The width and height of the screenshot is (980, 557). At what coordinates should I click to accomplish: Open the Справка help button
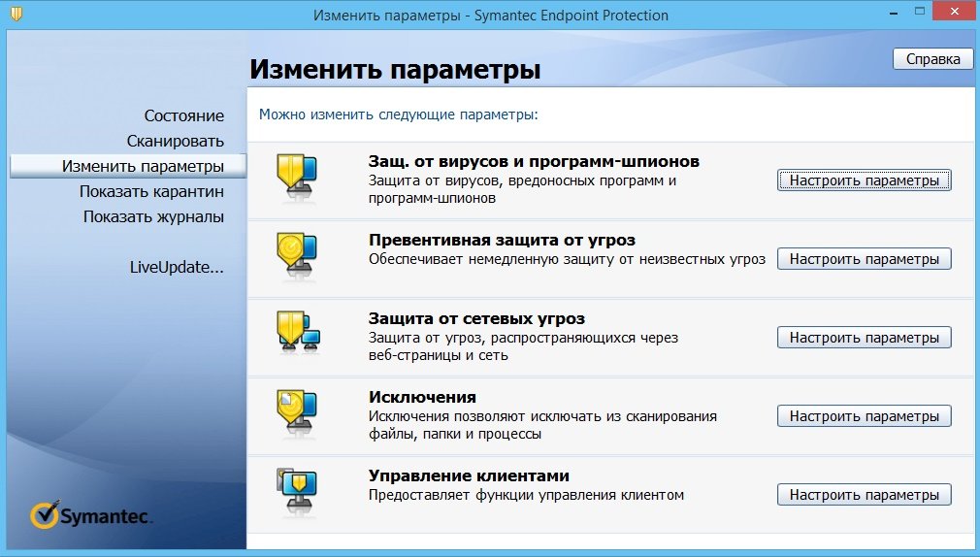(x=932, y=59)
